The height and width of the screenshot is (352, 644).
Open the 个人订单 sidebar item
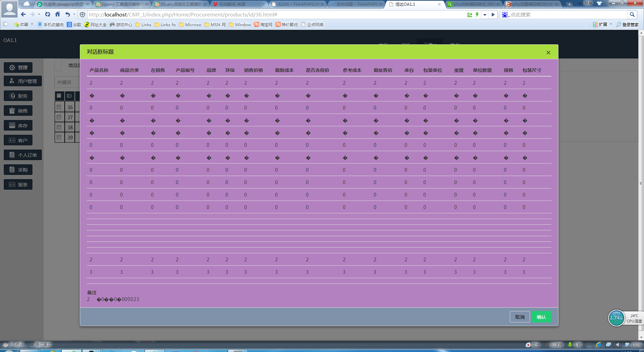23,155
